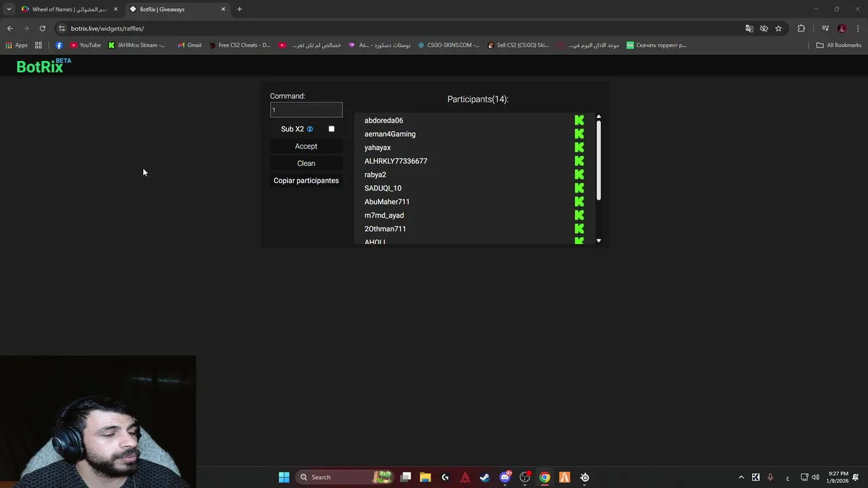868x488 pixels.
Task: Open the CSGO-SKINS.COM bookmark
Action: coord(448,45)
